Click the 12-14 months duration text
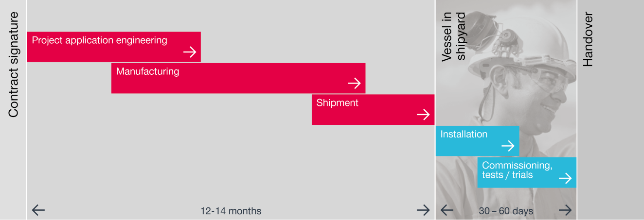The image size is (644, 220). (231, 211)
